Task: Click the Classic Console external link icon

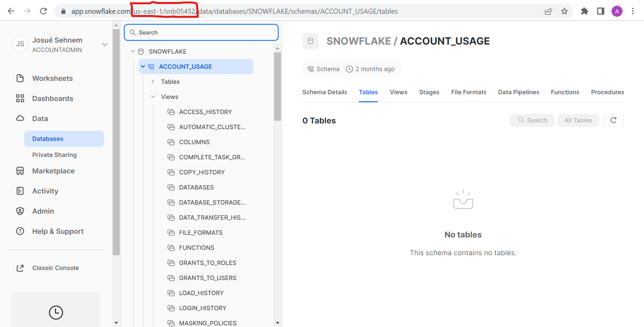Action: (x=20, y=268)
